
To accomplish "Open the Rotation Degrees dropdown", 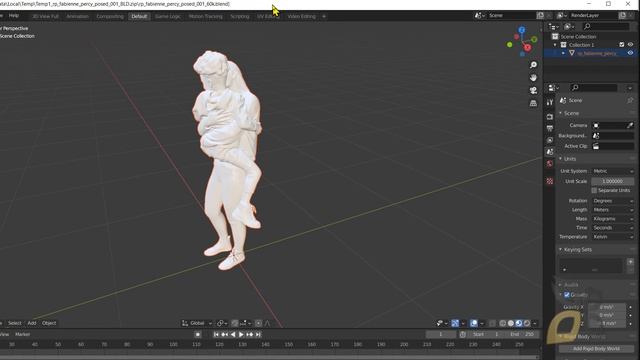I will pos(613,201).
